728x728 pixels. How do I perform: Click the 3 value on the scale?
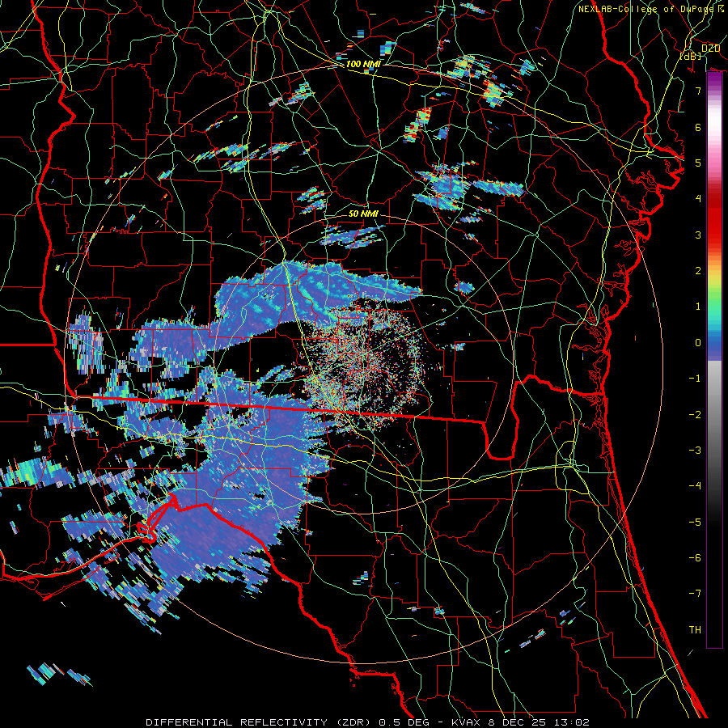coord(698,235)
